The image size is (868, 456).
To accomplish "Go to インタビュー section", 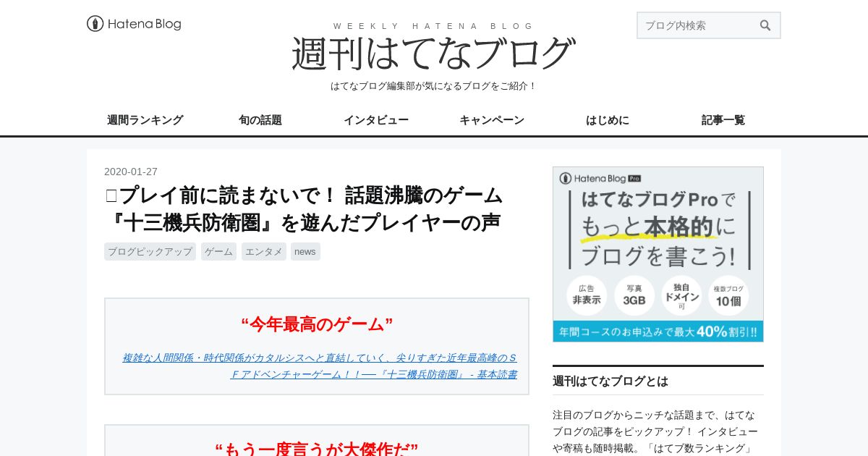I will point(376,120).
